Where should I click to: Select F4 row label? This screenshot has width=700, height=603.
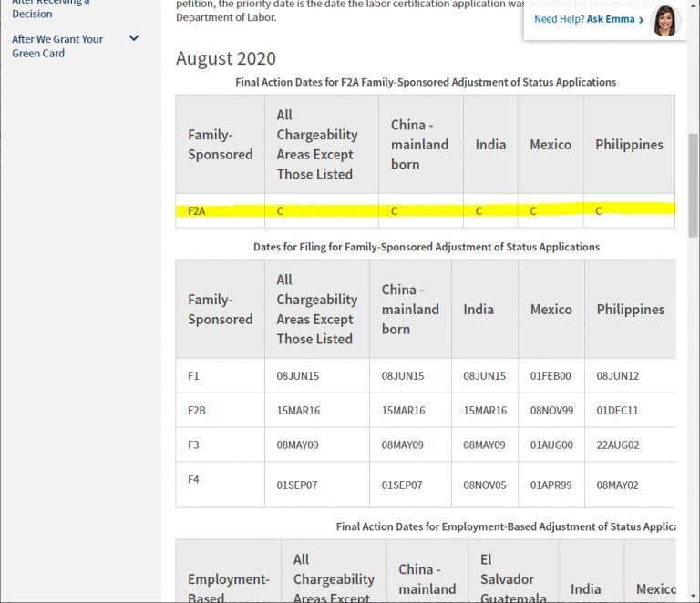click(193, 479)
